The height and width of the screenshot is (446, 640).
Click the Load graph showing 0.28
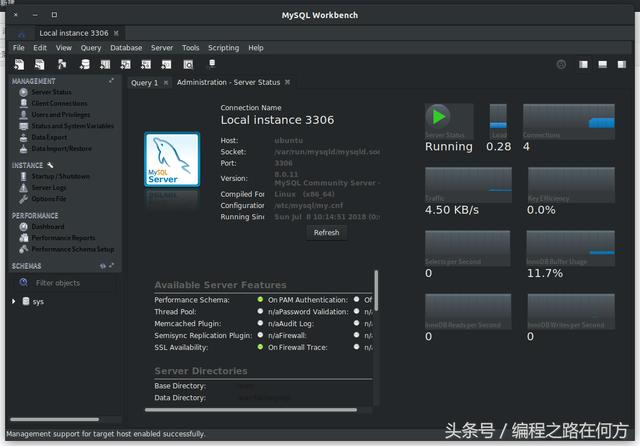coord(498,121)
